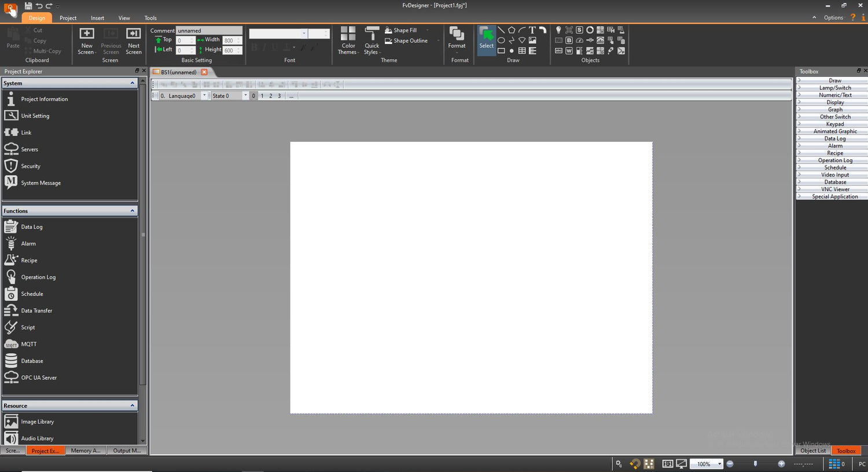Switch to the Output M... bottom tab
This screenshot has width=868, height=472.
point(127,451)
